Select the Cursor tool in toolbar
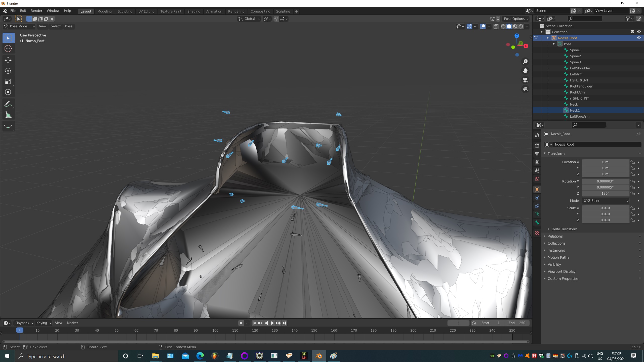This screenshot has height=362, width=644. click(x=8, y=49)
